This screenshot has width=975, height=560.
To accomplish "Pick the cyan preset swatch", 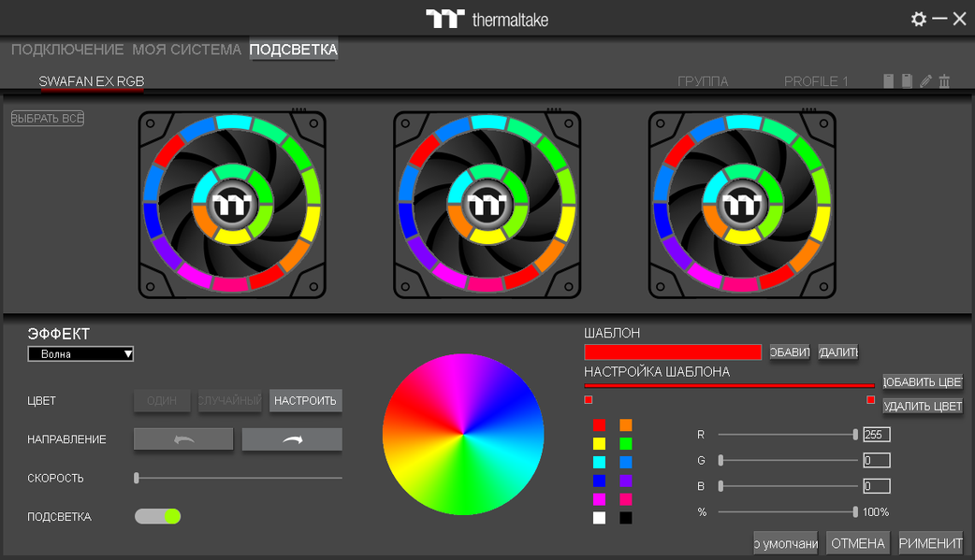I will click(599, 463).
